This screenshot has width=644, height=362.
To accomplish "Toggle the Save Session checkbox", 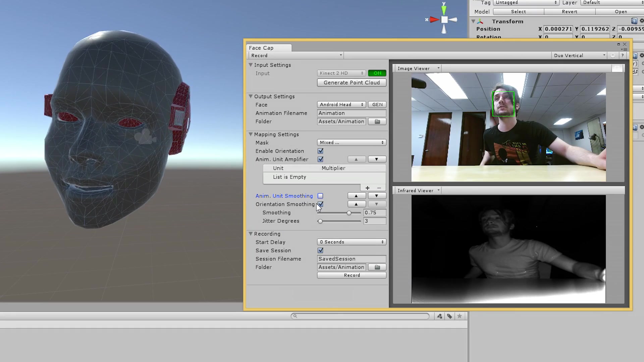I will click(320, 250).
